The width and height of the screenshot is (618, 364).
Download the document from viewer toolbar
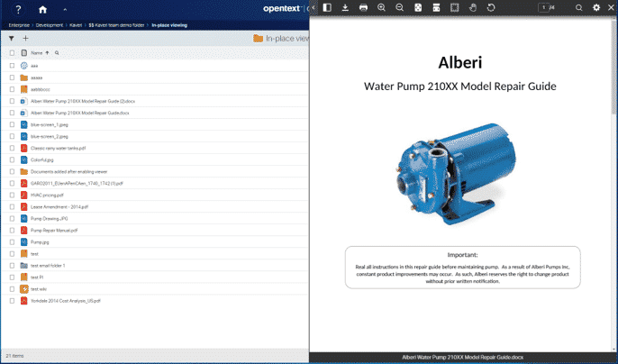(x=345, y=7)
